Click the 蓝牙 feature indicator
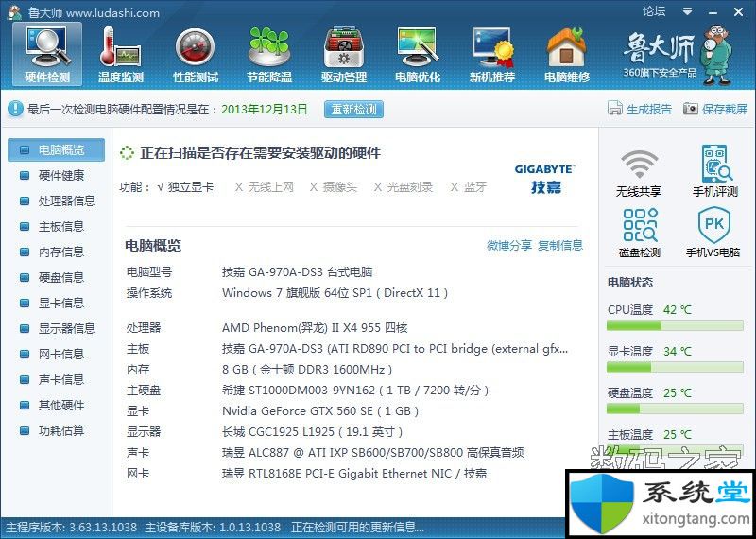The width and height of the screenshot is (756, 539). click(468, 187)
